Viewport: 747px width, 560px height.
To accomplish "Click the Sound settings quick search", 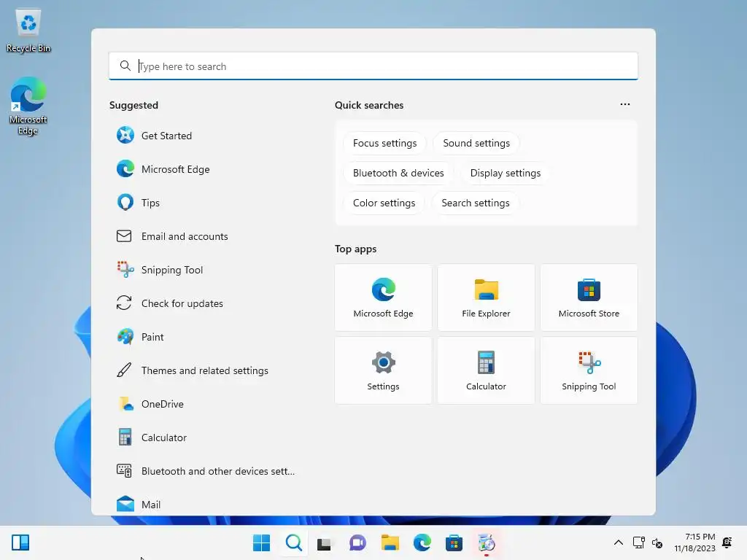I will pyautogui.click(x=476, y=143).
